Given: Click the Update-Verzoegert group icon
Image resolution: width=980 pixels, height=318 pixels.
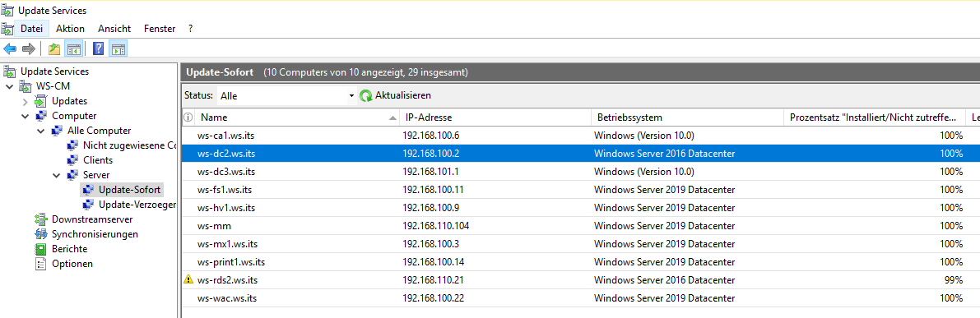Looking at the screenshot, I should pyautogui.click(x=88, y=205).
